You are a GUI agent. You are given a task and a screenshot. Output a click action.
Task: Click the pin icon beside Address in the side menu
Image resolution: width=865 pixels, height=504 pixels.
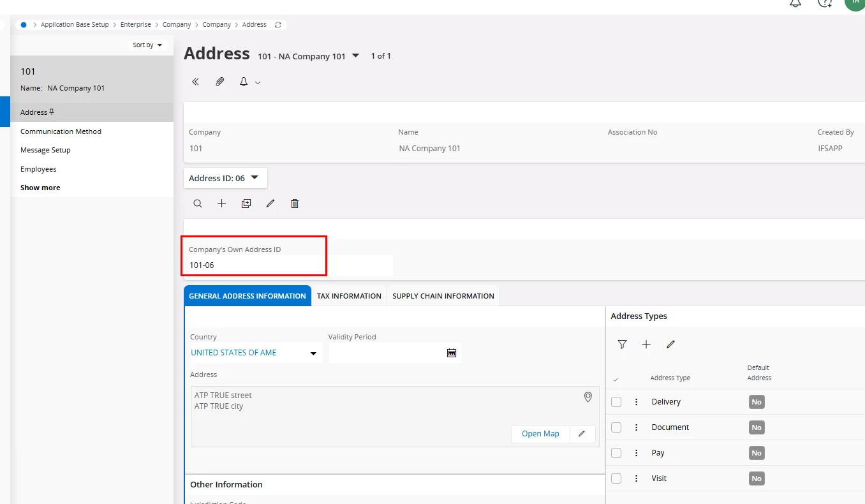pos(52,112)
